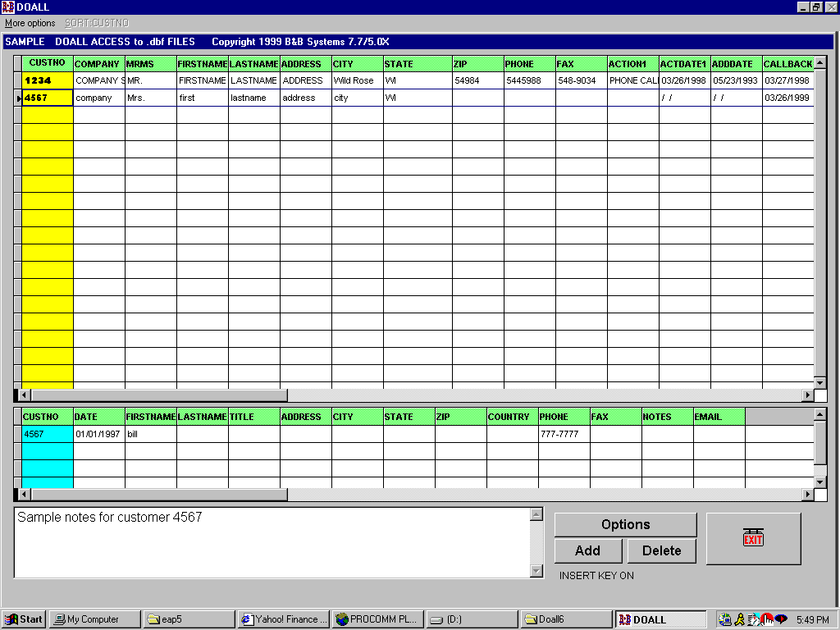The width and height of the screenshot is (840, 630).
Task: Switch to My Computer in the taskbar
Action: [94, 619]
